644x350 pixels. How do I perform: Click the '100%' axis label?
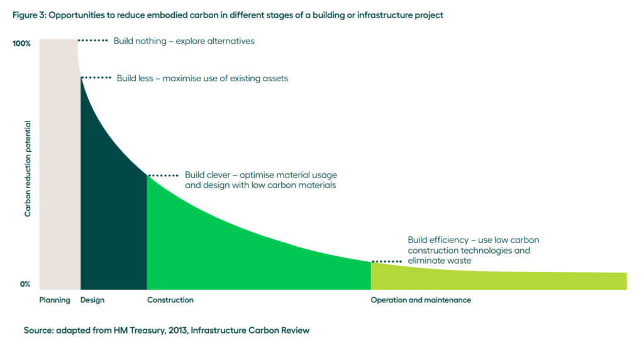(x=21, y=43)
